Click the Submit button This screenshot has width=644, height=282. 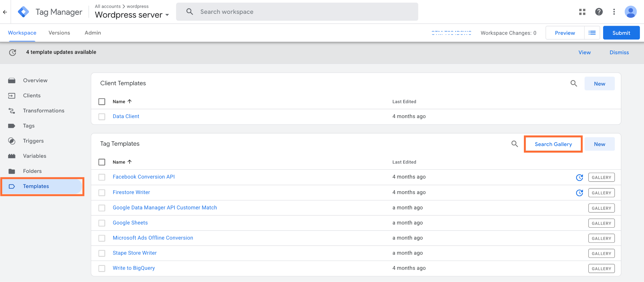(x=621, y=33)
